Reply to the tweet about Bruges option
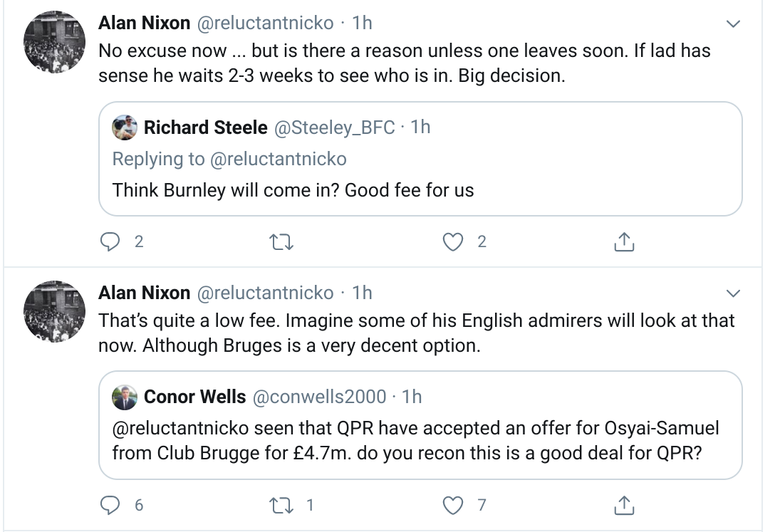 point(110,506)
